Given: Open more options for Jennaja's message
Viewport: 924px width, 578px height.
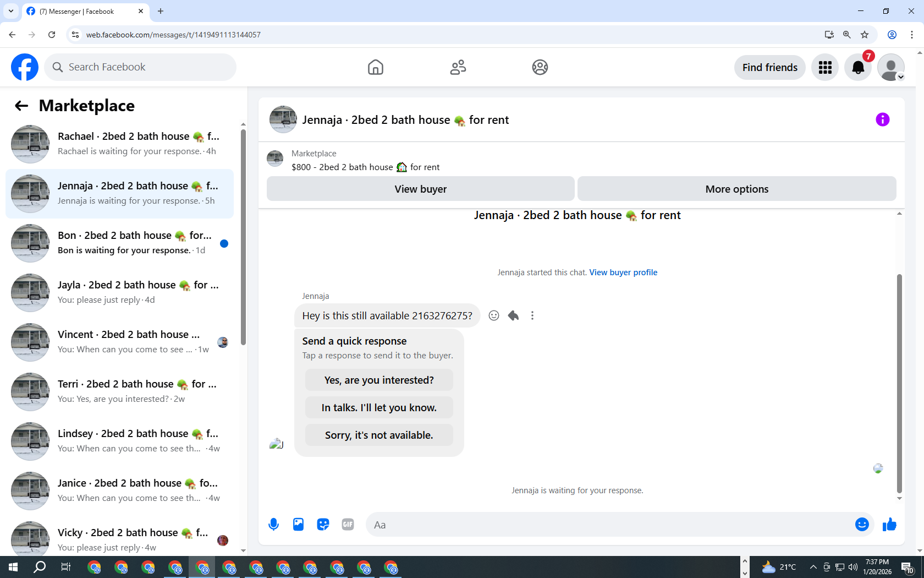Looking at the screenshot, I should 532,315.
